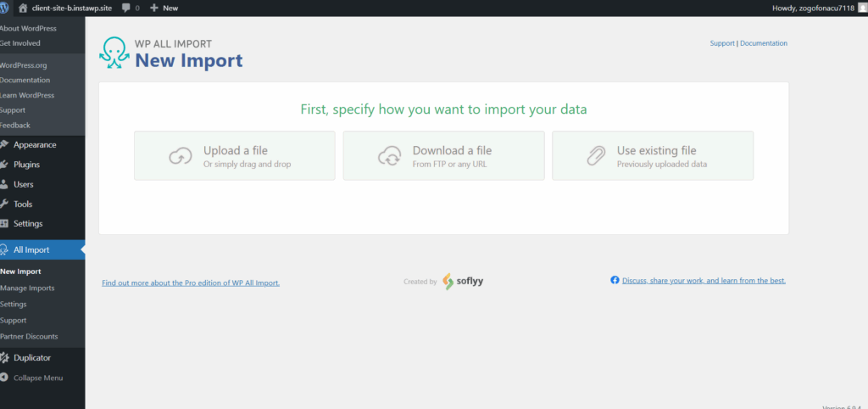Choose Download a file option

coord(444,156)
